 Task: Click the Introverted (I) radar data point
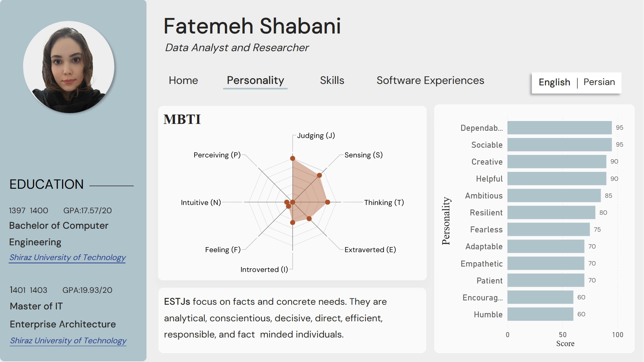[293, 223]
